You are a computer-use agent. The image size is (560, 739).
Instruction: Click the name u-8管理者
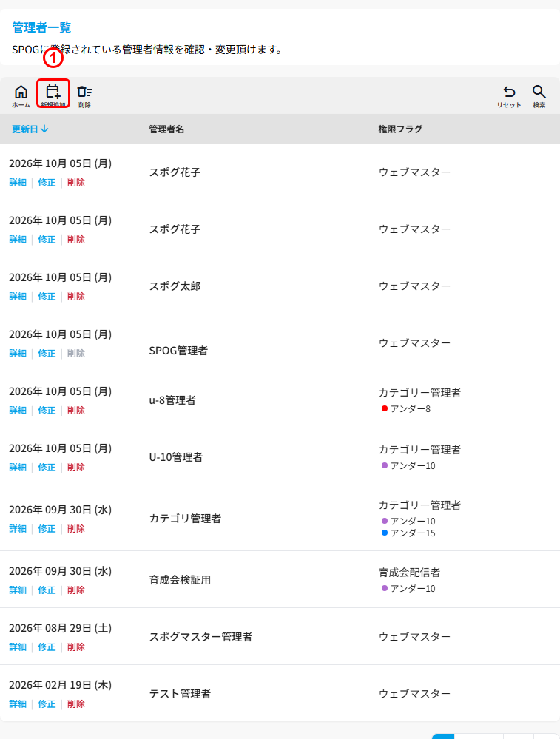pos(172,400)
